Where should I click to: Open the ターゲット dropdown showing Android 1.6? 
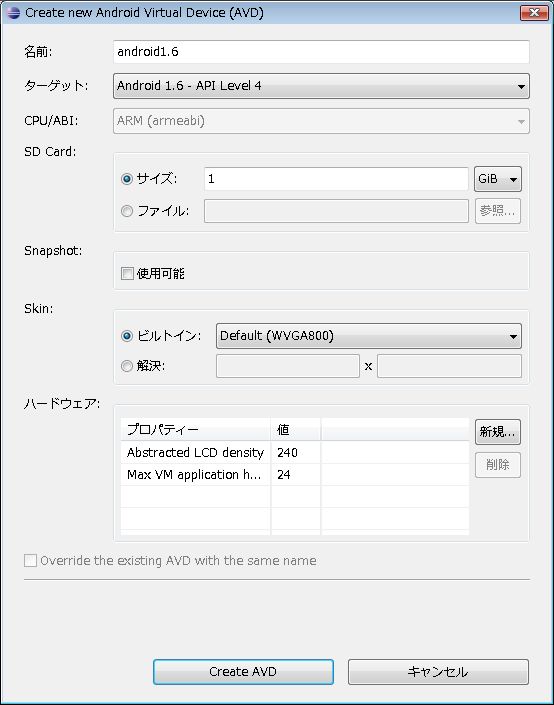click(321, 86)
